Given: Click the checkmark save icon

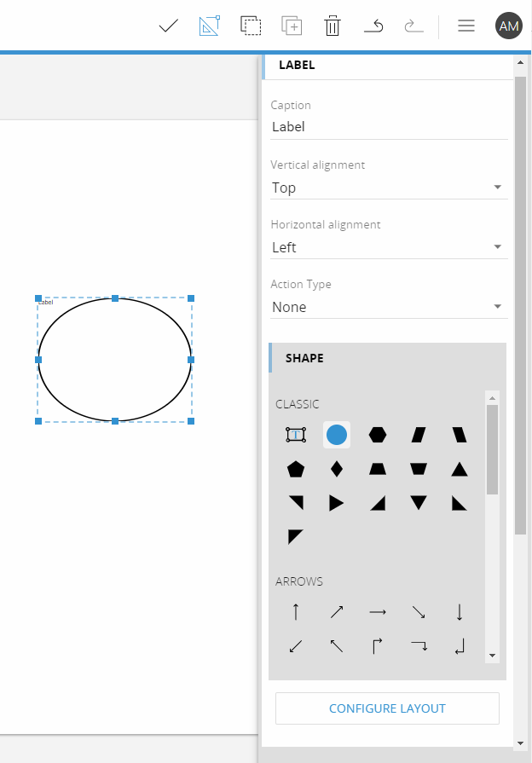Looking at the screenshot, I should tap(169, 26).
